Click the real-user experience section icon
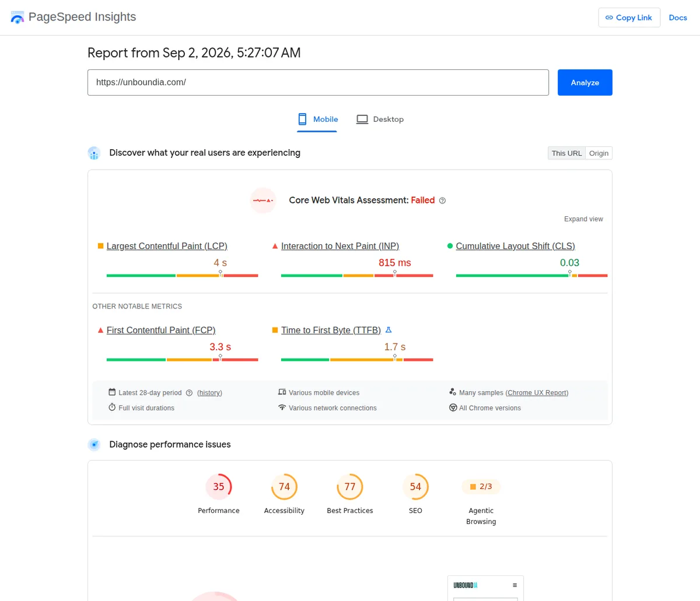Image resolution: width=700 pixels, height=601 pixels. (x=94, y=153)
